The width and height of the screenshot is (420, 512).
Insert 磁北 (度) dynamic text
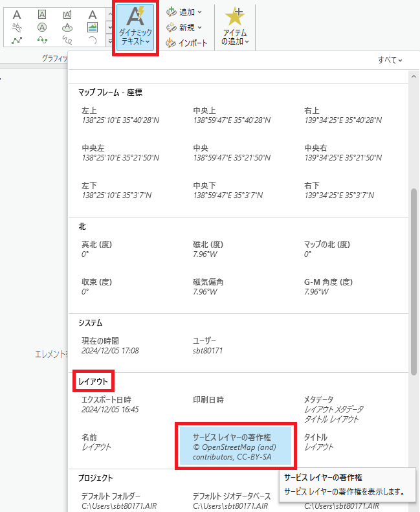[208, 249]
